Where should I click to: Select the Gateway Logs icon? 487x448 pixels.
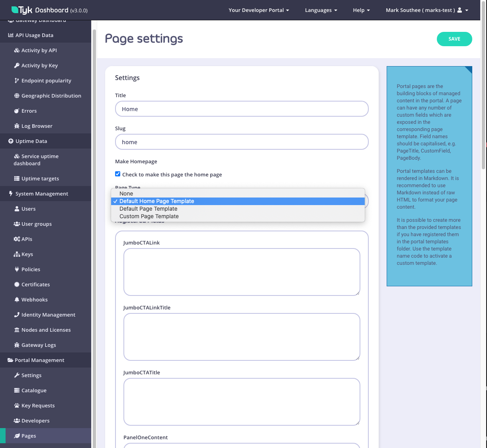coord(16,345)
